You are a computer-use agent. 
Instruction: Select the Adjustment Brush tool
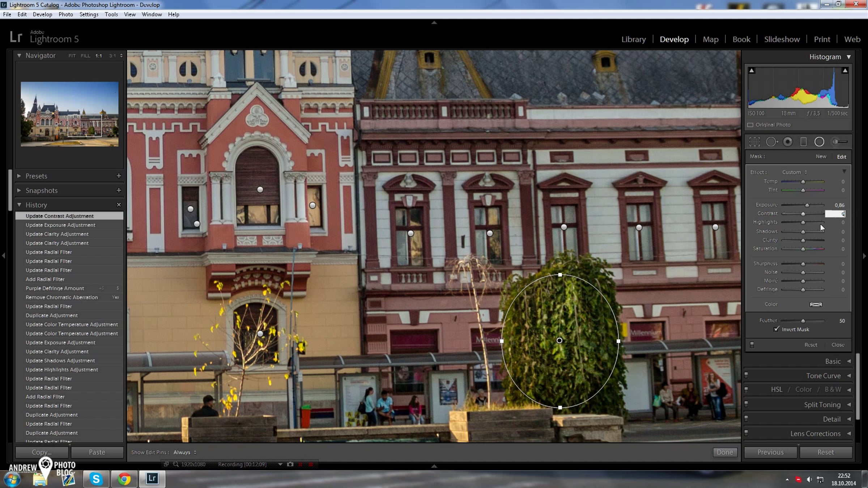pos(840,142)
